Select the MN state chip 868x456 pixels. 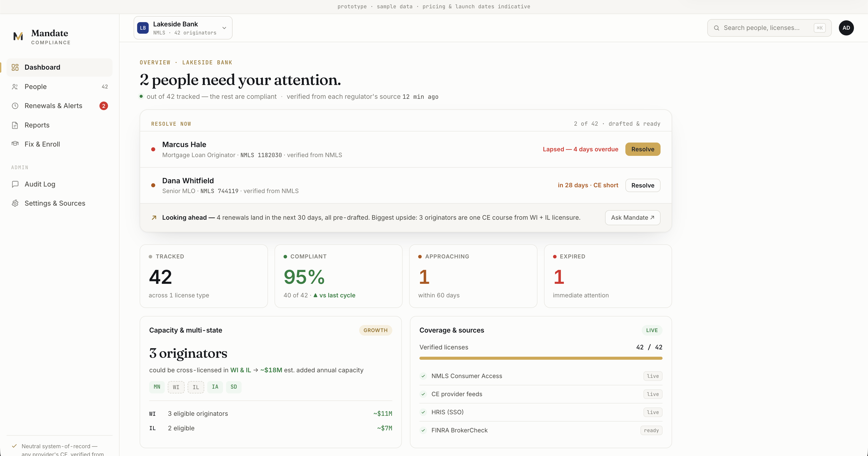point(157,387)
